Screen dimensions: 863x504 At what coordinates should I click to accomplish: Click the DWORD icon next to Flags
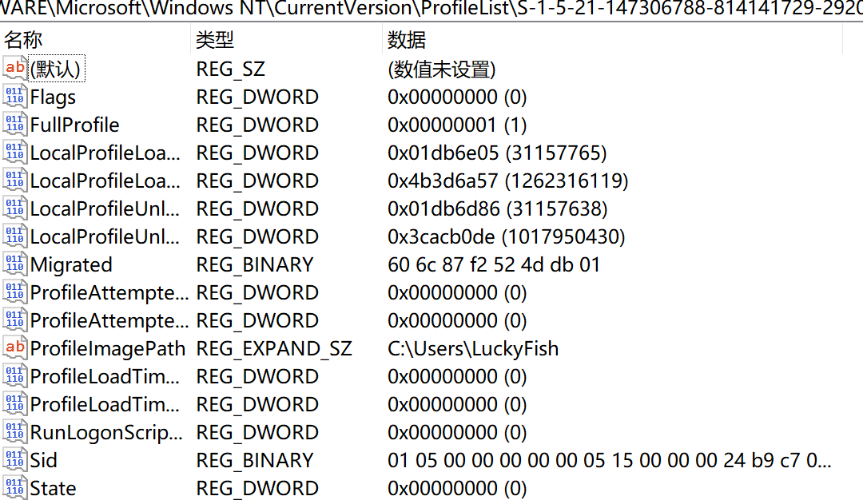pos(14,97)
